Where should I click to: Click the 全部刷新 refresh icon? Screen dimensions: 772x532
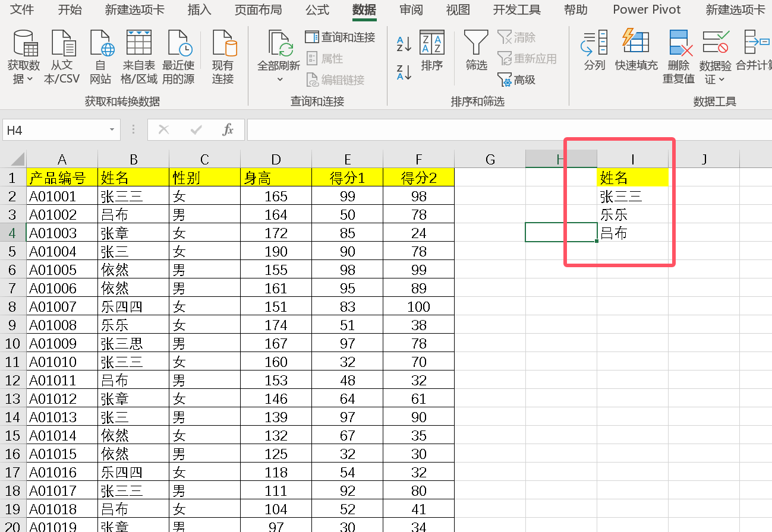pos(279,43)
